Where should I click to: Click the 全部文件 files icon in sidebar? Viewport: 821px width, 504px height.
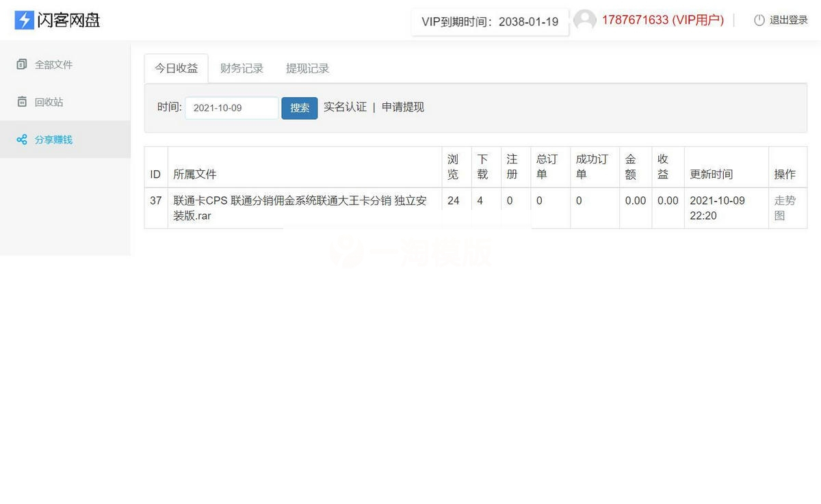pos(21,64)
